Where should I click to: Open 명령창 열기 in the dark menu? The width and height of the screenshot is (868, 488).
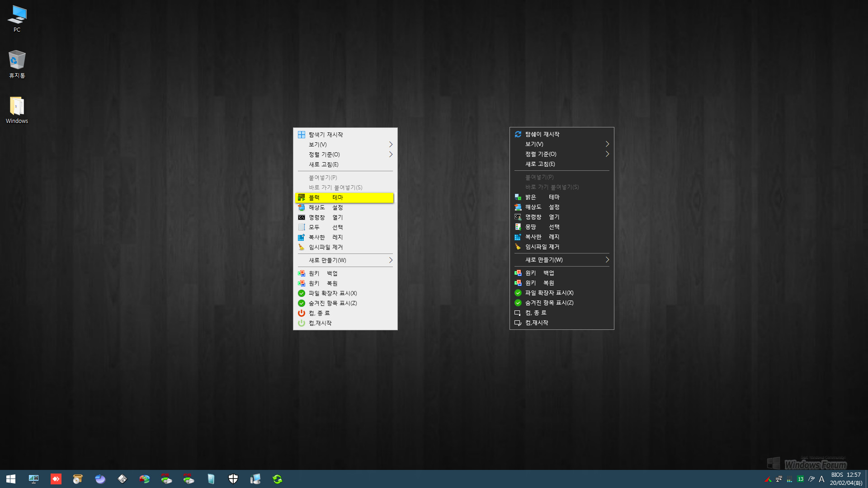pos(561,217)
